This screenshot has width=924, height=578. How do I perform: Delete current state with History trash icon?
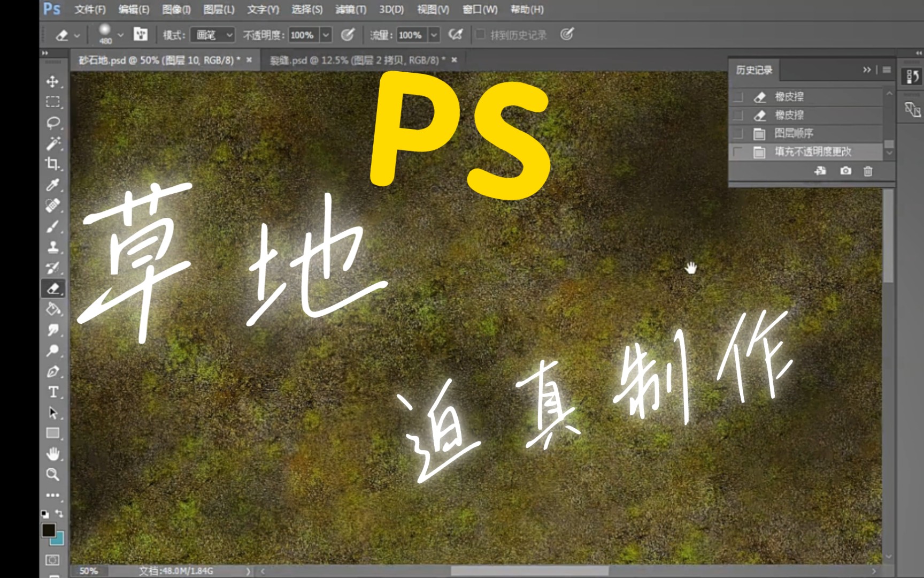868,171
